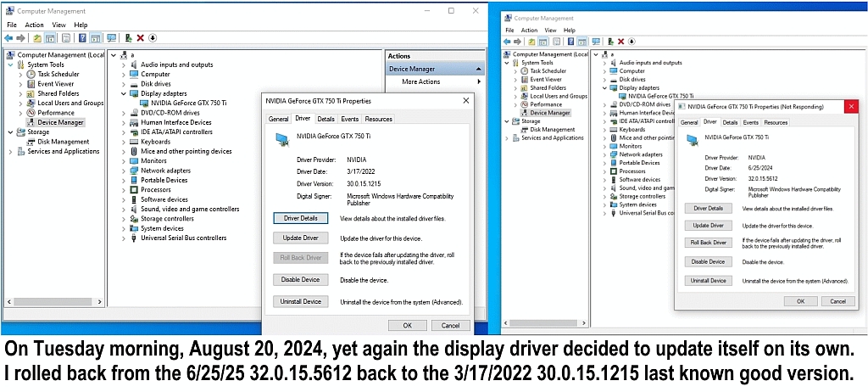Open View menu in right window
Screen dimensions: 868x392
tap(550, 31)
